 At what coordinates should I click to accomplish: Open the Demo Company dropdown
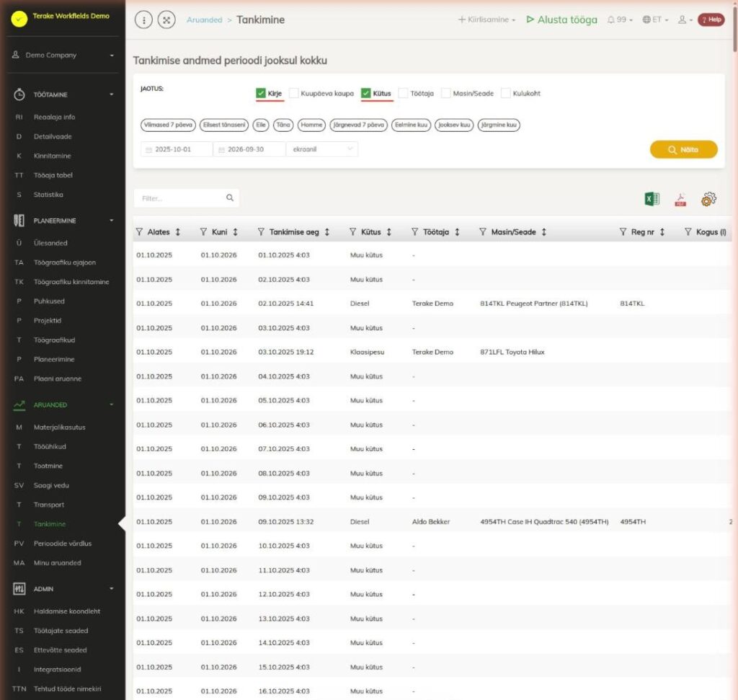click(63, 55)
